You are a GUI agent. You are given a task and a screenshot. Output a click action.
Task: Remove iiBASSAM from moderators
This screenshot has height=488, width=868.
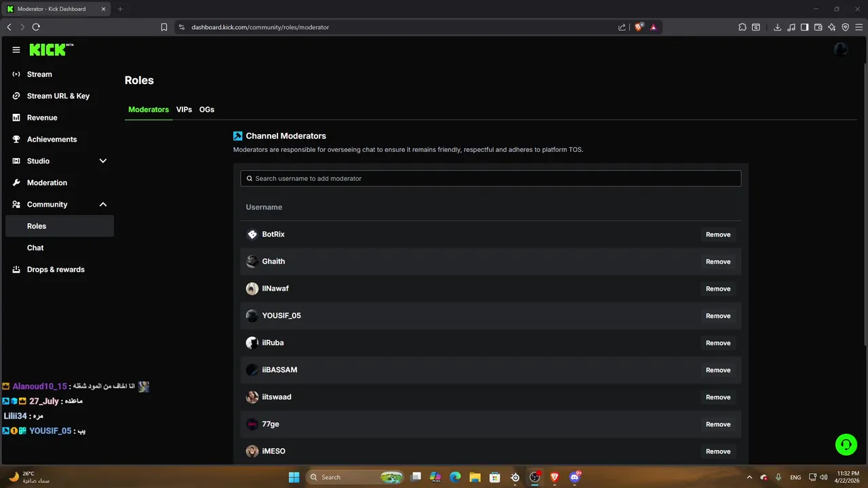pos(718,370)
